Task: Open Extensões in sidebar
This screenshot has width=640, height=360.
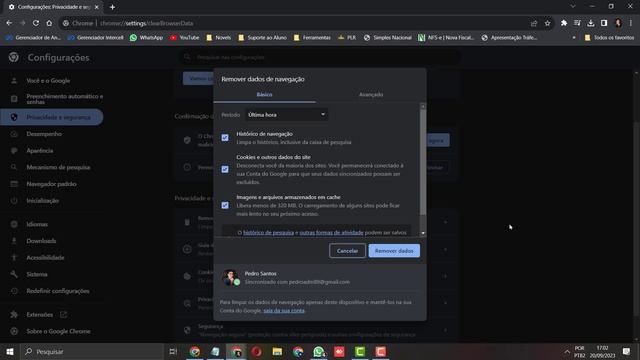Action: click(40, 315)
